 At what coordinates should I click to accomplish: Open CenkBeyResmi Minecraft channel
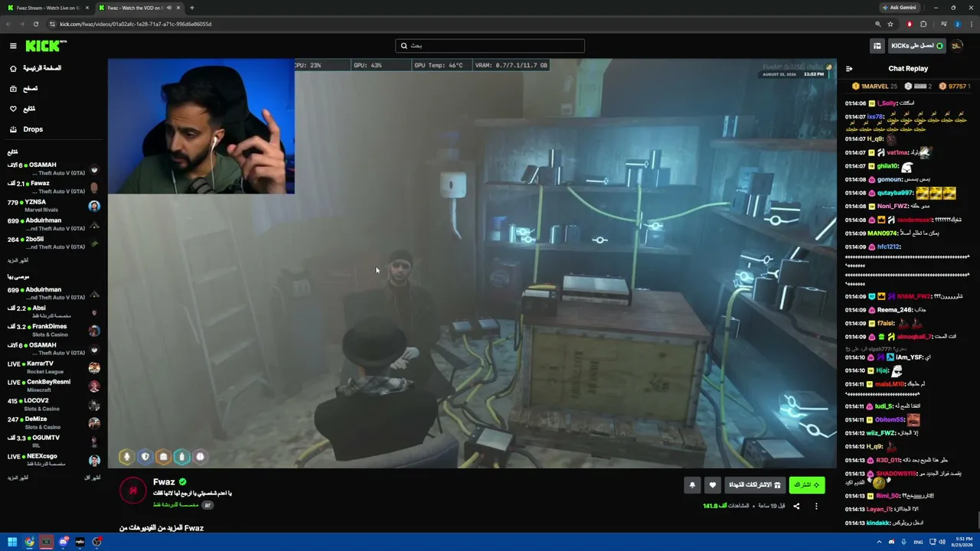52,386
